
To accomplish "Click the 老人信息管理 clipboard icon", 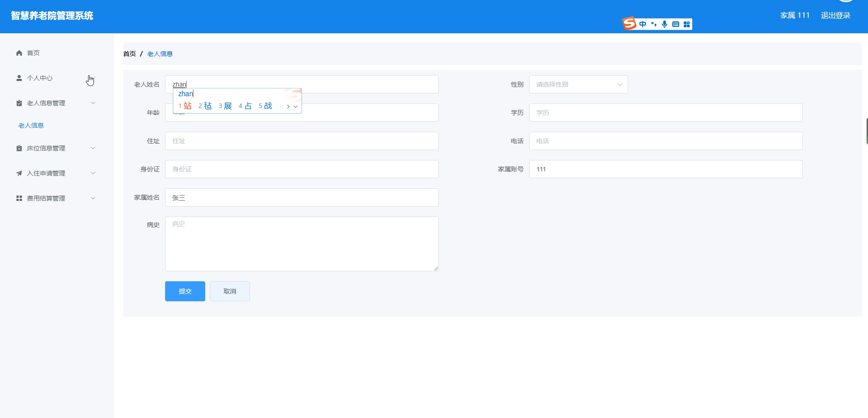I will 19,103.
